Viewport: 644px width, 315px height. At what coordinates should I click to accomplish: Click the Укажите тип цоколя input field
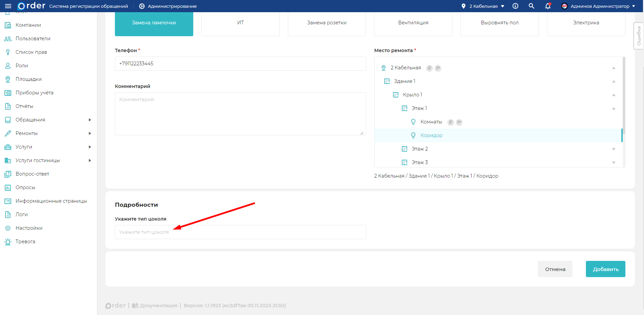[x=240, y=232]
